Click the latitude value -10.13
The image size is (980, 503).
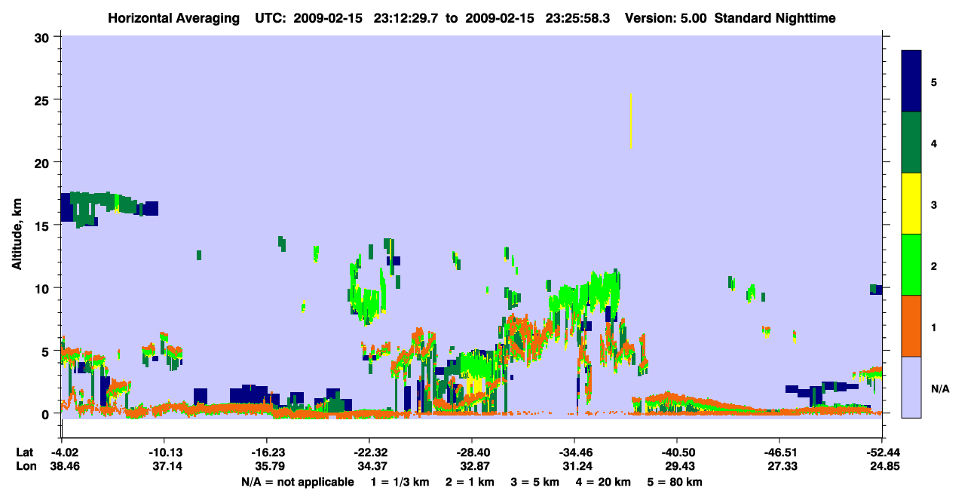tap(164, 452)
